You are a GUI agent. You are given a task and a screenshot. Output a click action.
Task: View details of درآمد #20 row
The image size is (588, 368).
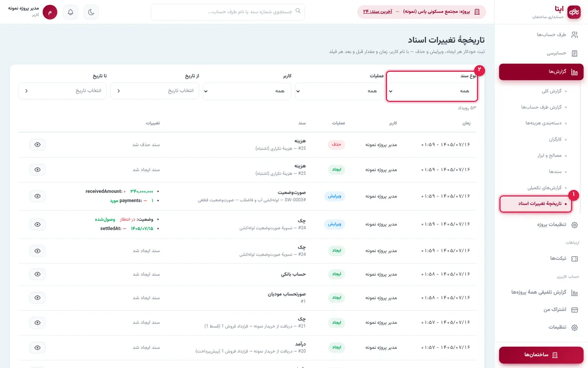point(38,347)
